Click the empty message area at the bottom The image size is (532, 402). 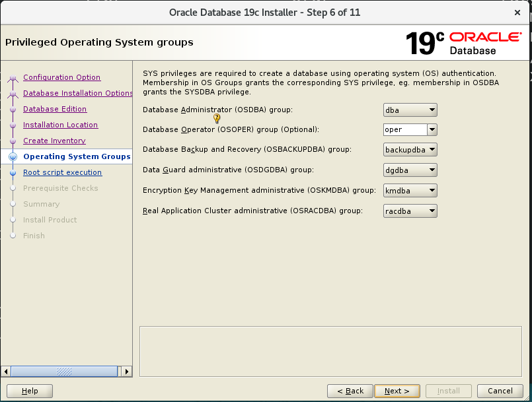click(x=330, y=351)
